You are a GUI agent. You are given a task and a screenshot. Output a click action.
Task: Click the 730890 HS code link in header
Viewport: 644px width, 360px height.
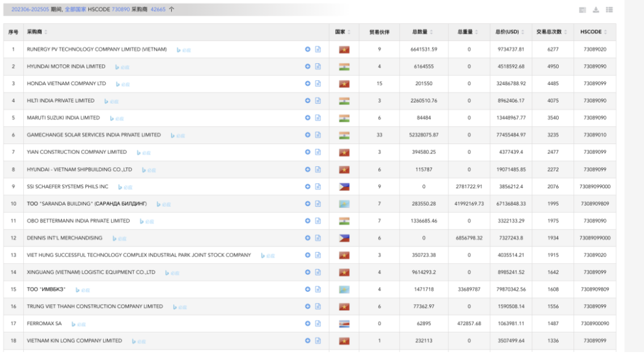pyautogui.click(x=120, y=9)
